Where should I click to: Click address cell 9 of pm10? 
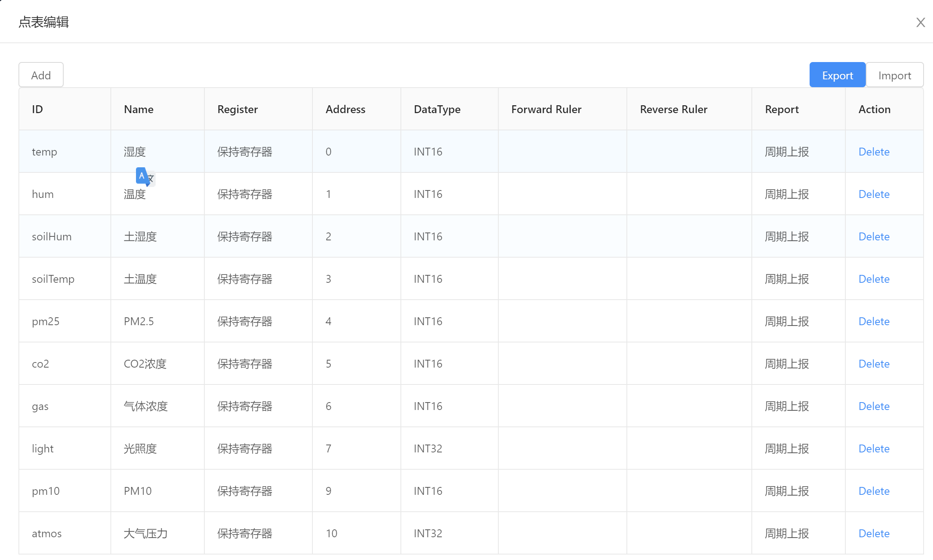click(x=329, y=491)
